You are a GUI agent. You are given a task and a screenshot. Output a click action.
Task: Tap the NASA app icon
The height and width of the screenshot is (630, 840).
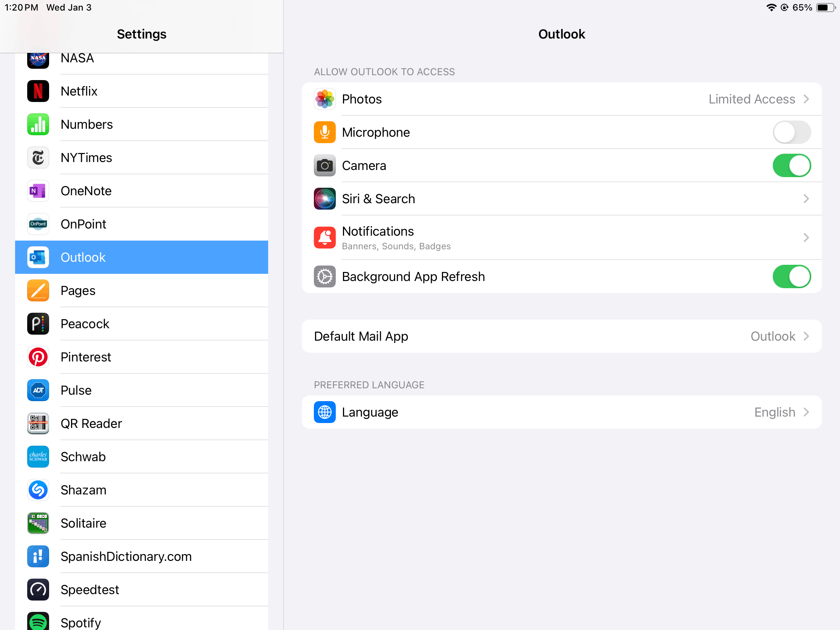[x=38, y=60]
